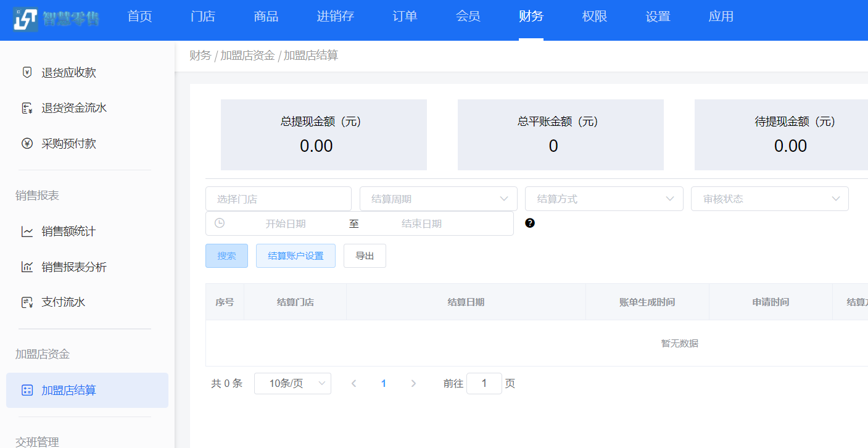This screenshot has height=448, width=868.
Task: Click the 导出 export button
Action: click(x=365, y=255)
